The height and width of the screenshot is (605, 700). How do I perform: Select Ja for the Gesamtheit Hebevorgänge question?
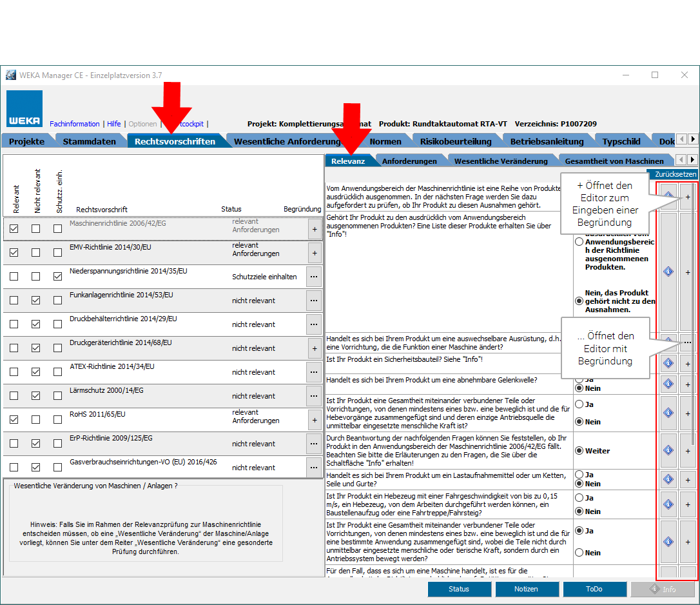coord(579,404)
